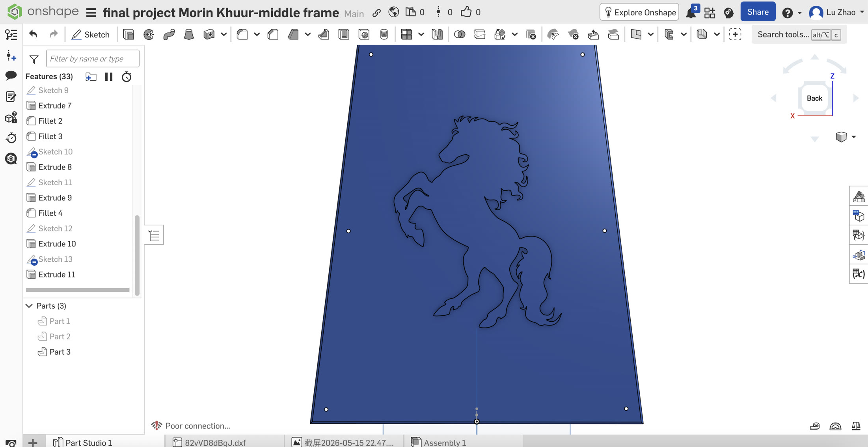Image resolution: width=868 pixels, height=447 pixels.
Task: Select the External thread tool
Action: click(384, 34)
